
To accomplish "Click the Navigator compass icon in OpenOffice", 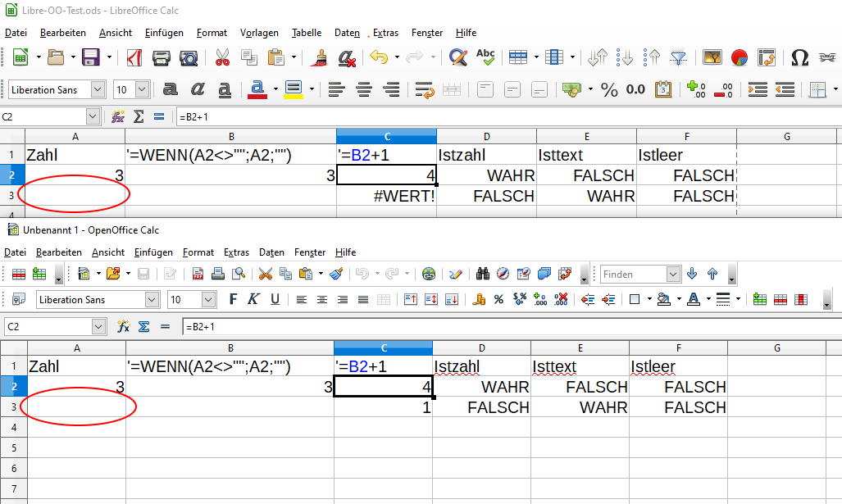I will 503,274.
